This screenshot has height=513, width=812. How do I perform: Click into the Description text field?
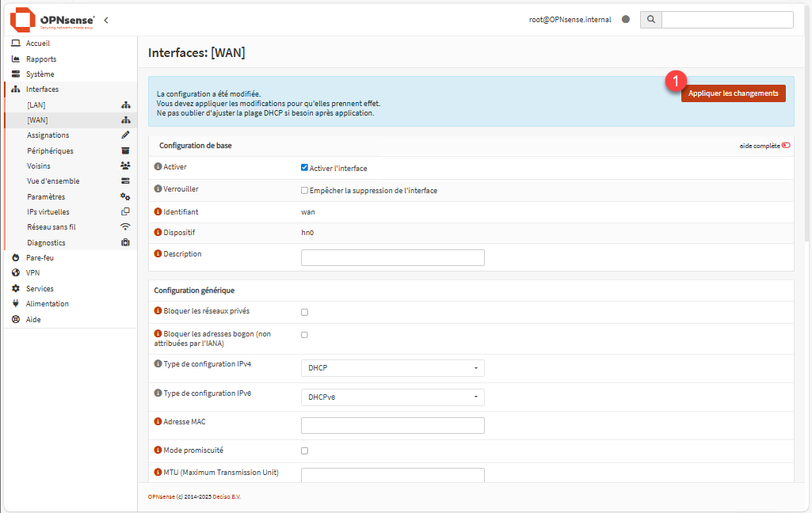click(392, 257)
